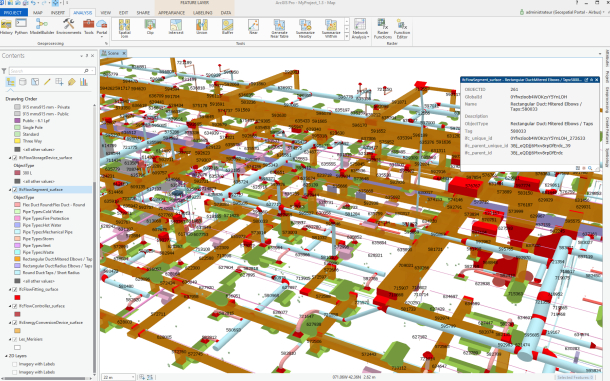The image size is (610, 381).
Task: Toggle visibility of IfcFlowSegment_surface layer
Action: point(15,190)
